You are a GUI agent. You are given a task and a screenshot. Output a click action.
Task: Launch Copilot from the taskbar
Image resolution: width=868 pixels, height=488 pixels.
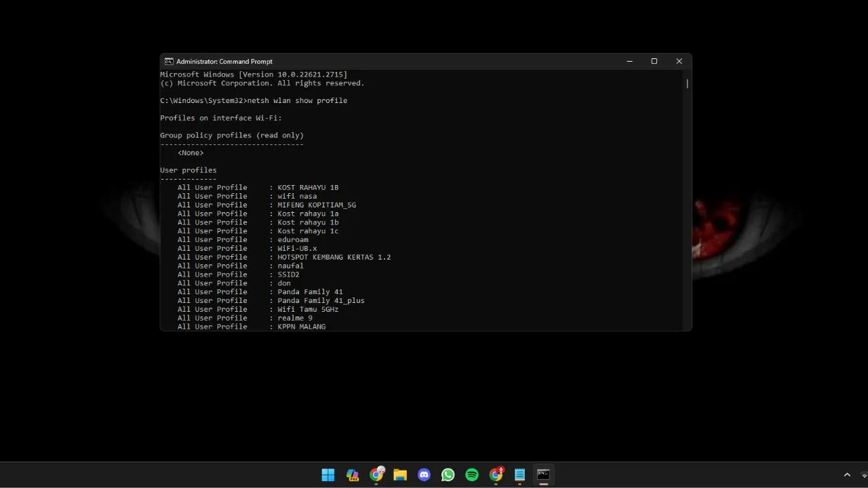coord(352,474)
